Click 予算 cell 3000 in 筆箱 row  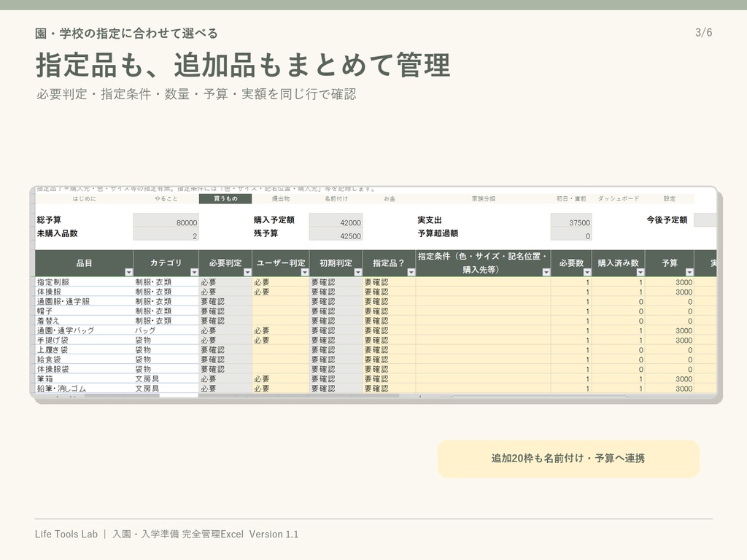pos(670,379)
